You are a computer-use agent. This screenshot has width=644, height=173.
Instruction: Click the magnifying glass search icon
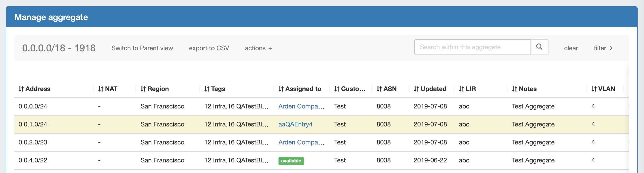(x=539, y=47)
